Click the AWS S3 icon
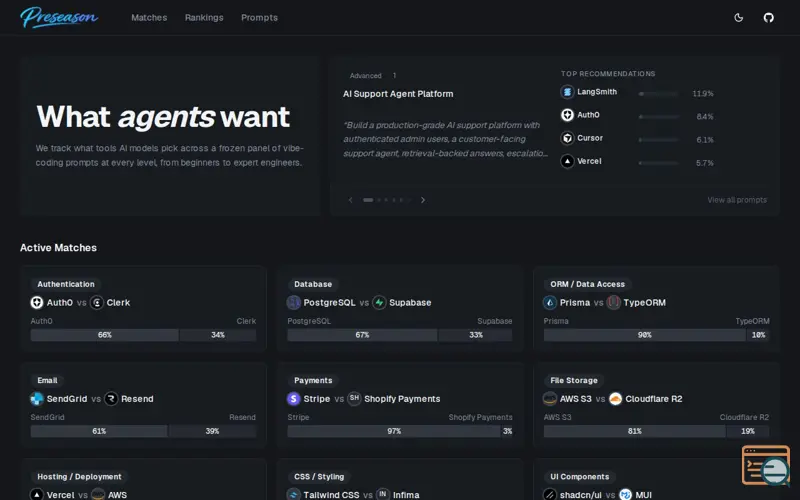Screen dimensions: 800x500 point(549,399)
